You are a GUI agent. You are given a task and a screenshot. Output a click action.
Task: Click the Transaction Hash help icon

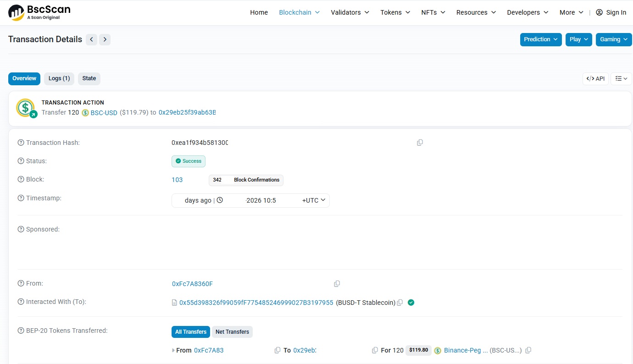[x=21, y=143]
